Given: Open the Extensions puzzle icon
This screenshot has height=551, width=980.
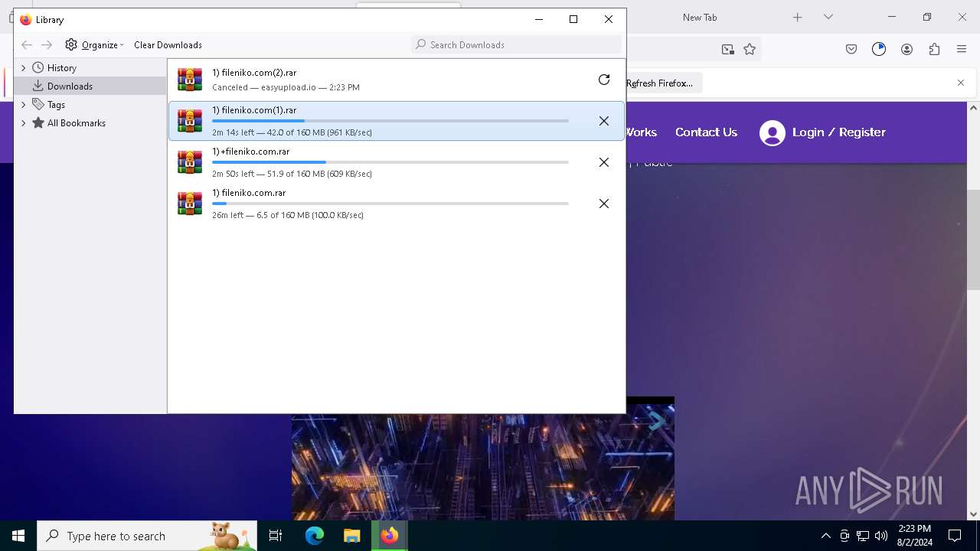Looking at the screenshot, I should click(934, 49).
